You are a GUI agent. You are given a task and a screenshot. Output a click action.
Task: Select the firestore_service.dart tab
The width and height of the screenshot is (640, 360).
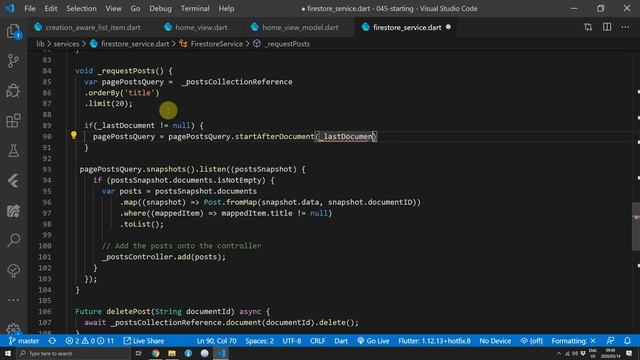pyautogui.click(x=406, y=27)
